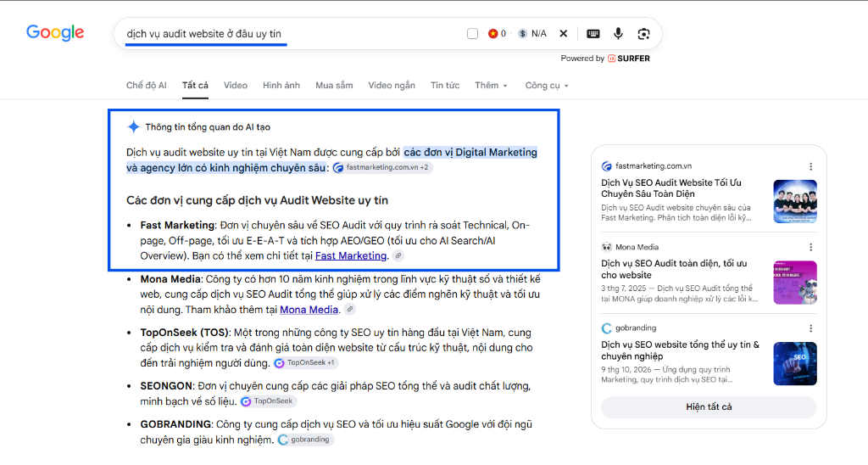Click the Surfer logo under the search bar
The image size is (868, 465).
(x=629, y=59)
